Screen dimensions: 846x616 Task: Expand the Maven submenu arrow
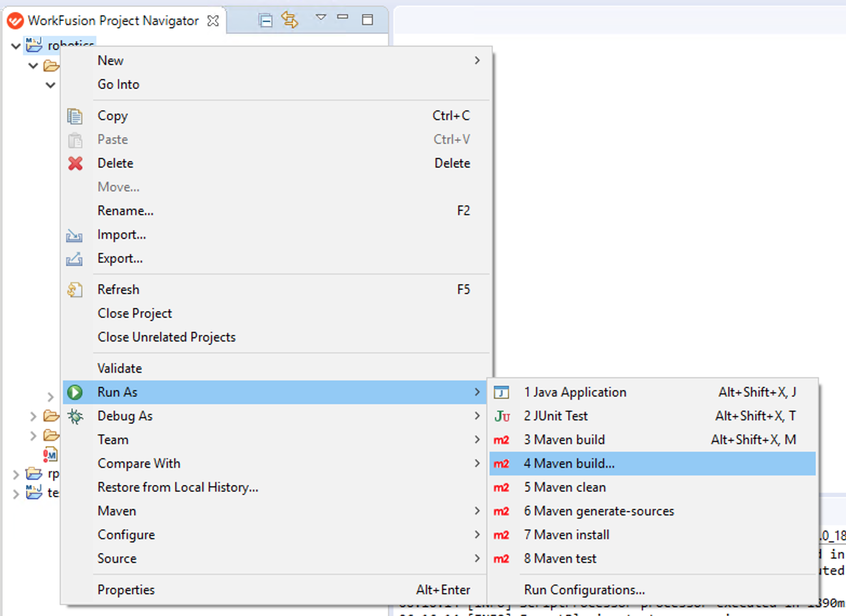tap(477, 511)
